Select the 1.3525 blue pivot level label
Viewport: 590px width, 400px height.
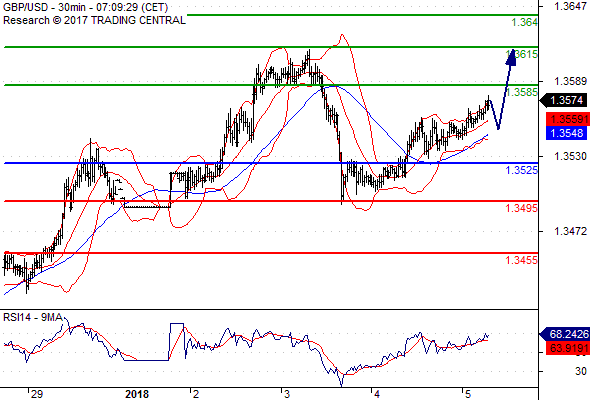[522, 170]
